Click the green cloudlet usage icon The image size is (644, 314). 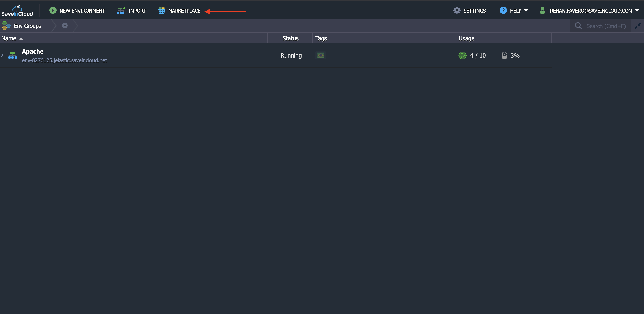[463, 55]
